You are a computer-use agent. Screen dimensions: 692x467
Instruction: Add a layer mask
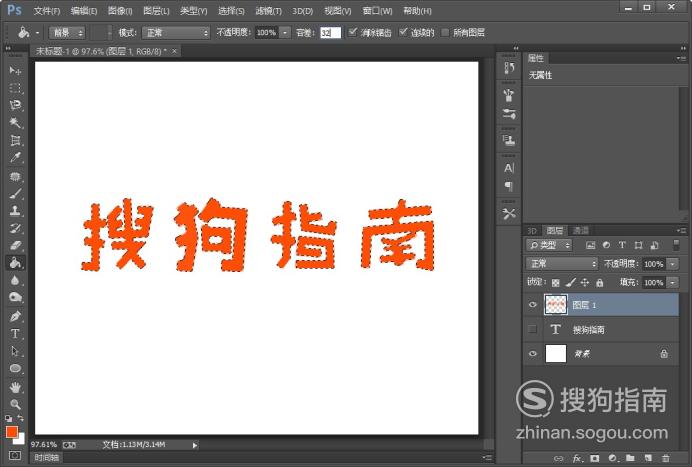[594, 459]
